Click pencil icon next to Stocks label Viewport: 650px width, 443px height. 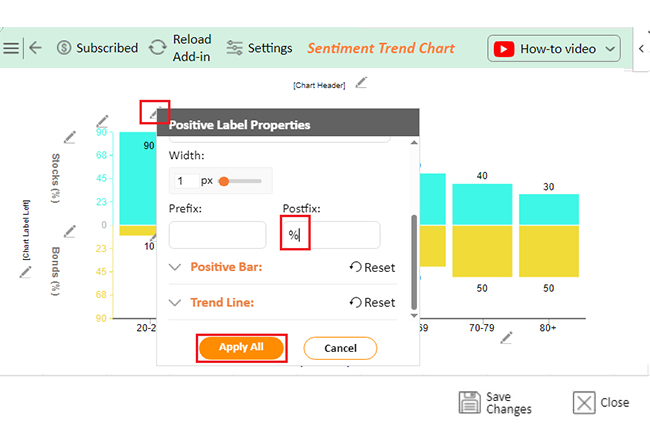70,137
